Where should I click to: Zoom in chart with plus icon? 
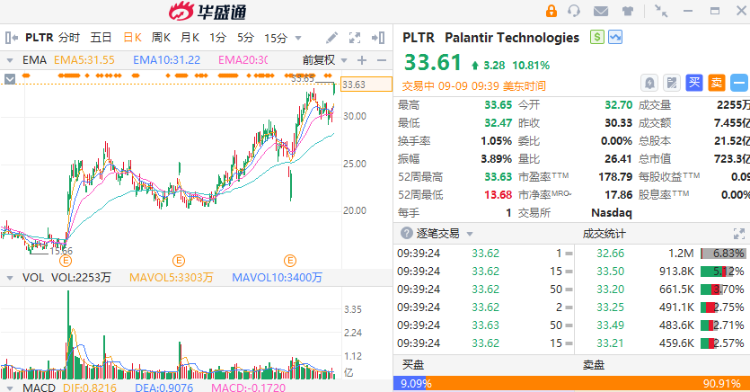point(362,60)
